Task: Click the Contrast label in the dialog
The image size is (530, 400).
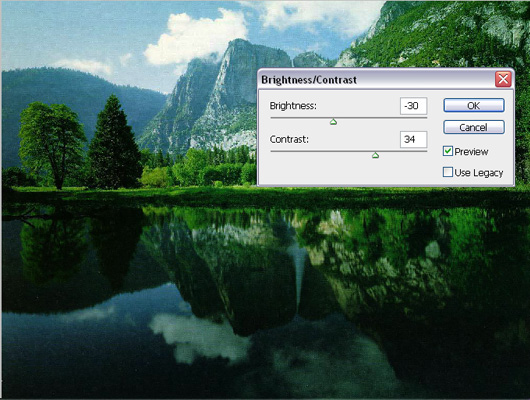Action: point(289,139)
